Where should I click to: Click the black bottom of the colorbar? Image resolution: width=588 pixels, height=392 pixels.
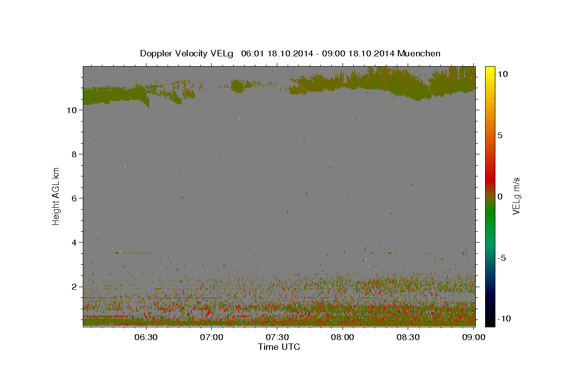point(490,321)
